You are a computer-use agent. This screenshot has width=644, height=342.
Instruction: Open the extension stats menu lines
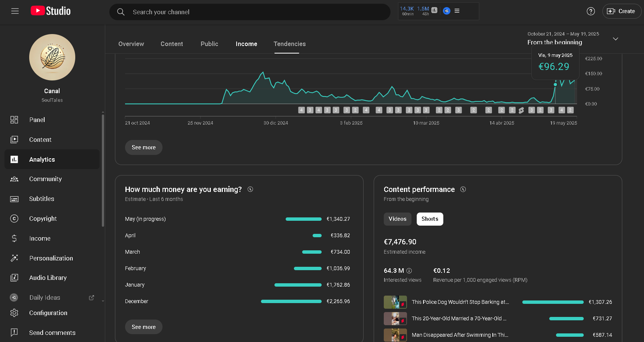pyautogui.click(x=457, y=11)
